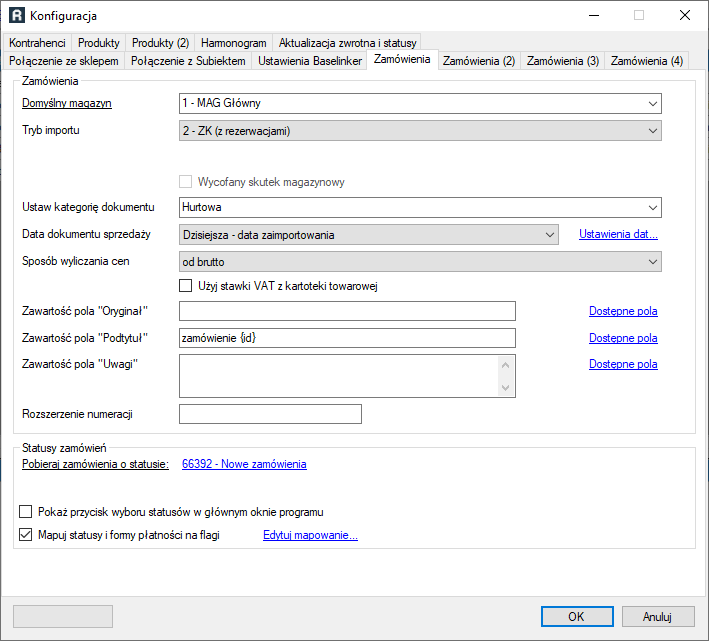The width and height of the screenshot is (709, 641).
Task: Open Dostępne pola link for Oryginał
Action: coord(623,311)
